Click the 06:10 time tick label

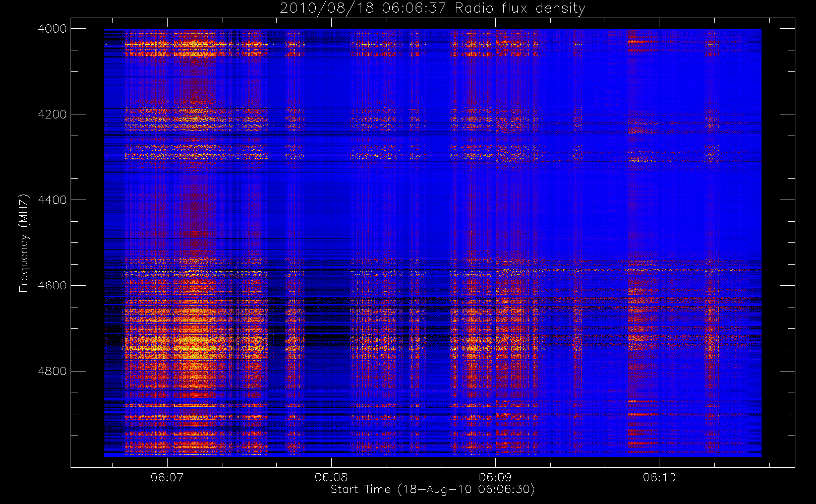pos(659,477)
